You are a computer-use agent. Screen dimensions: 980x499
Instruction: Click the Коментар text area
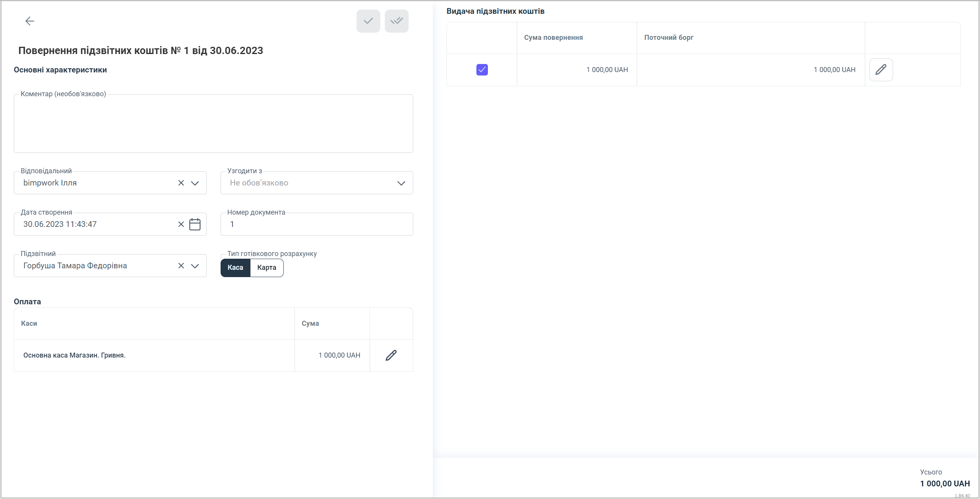pyautogui.click(x=213, y=124)
